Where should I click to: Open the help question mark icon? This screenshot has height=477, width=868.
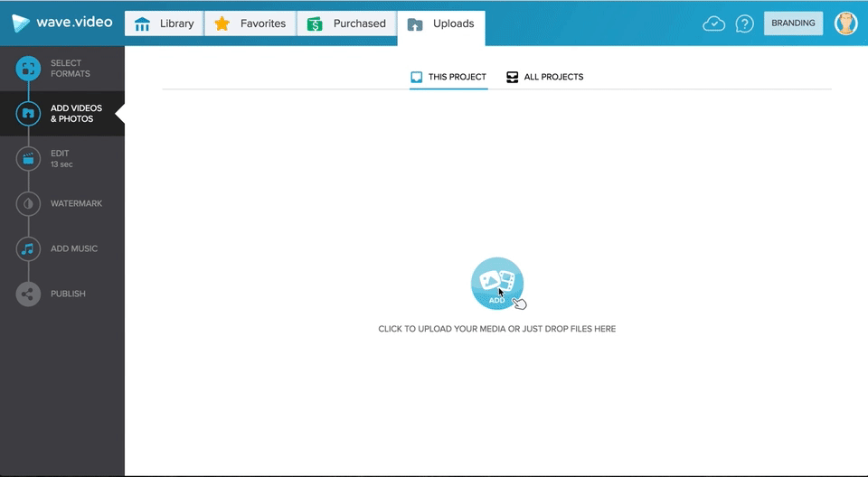tap(744, 23)
